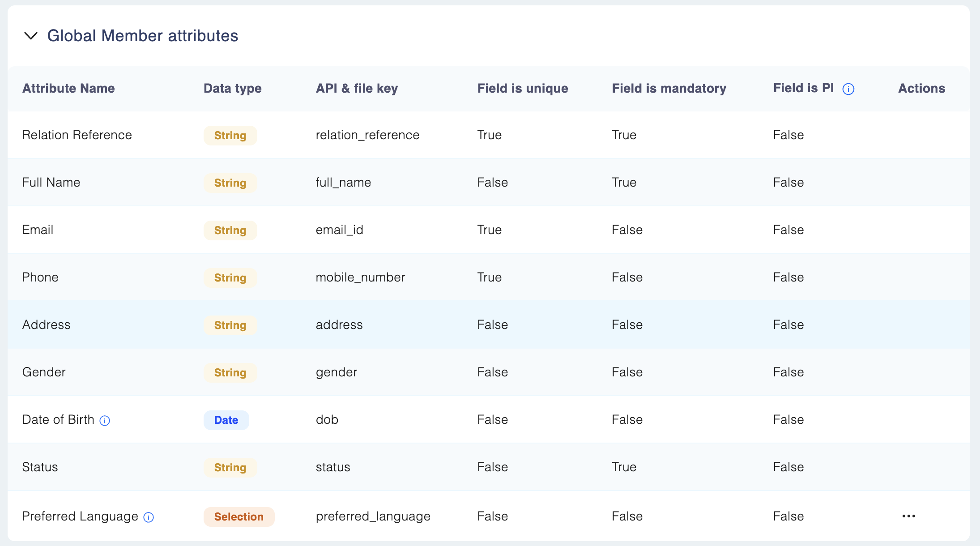Click String badge in Relation Reference row

230,136
